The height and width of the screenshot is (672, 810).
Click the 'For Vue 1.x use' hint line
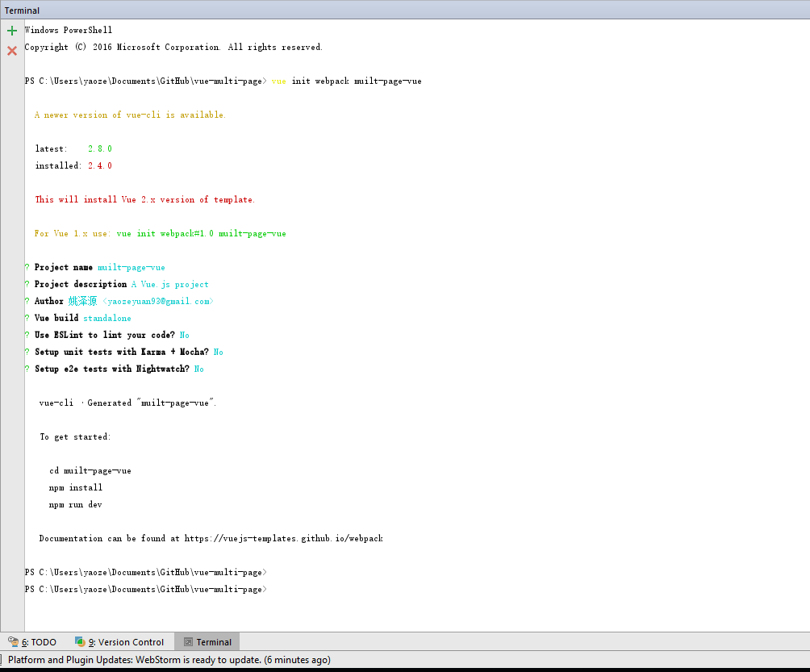coord(160,233)
